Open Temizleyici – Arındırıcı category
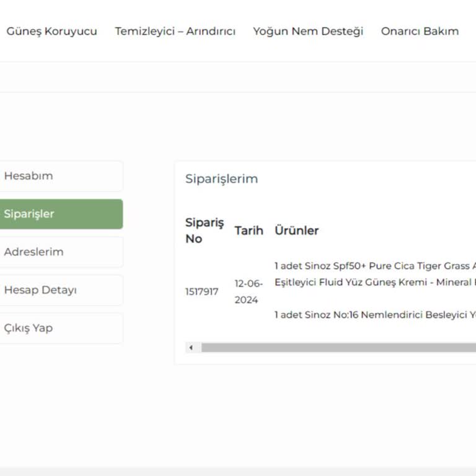476x476 pixels. (175, 31)
